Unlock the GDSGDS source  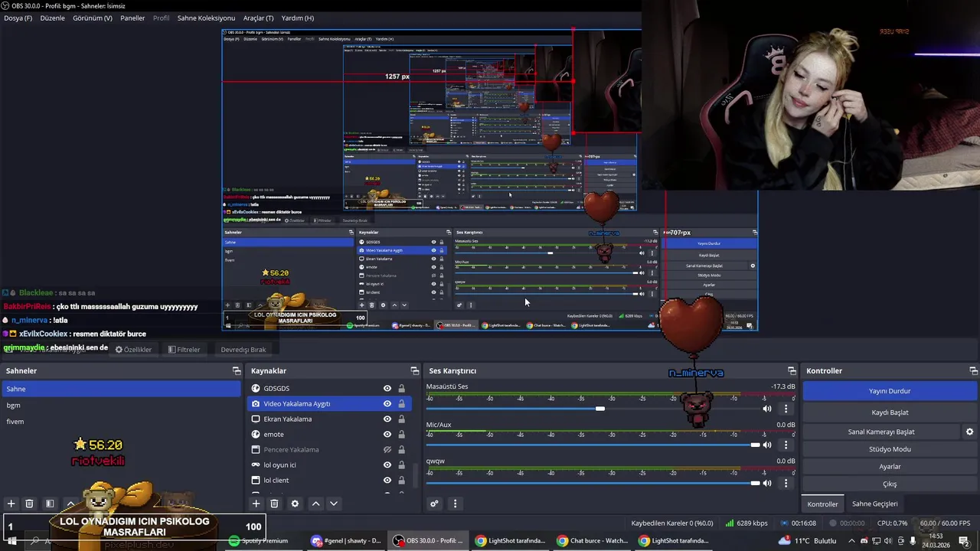tap(401, 388)
